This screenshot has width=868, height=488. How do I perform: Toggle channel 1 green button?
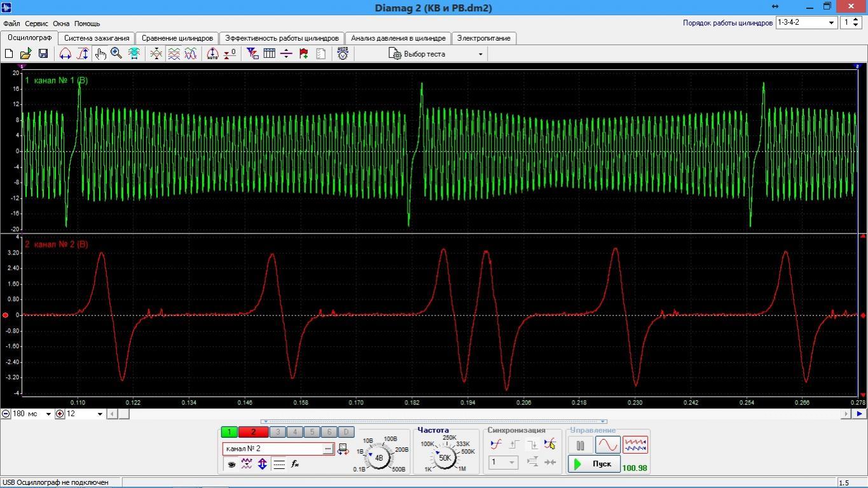tap(229, 432)
